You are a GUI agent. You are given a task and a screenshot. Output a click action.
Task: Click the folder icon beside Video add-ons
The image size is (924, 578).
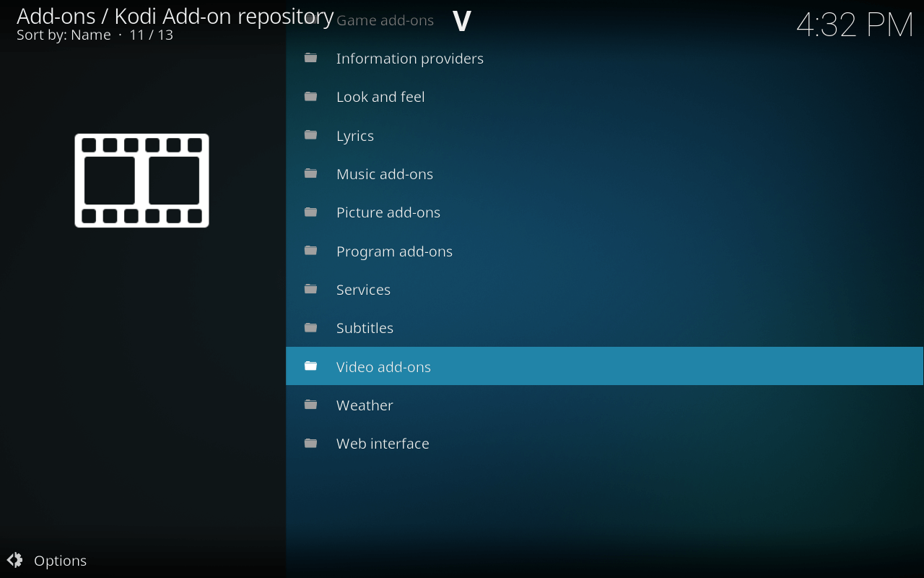tap(311, 366)
